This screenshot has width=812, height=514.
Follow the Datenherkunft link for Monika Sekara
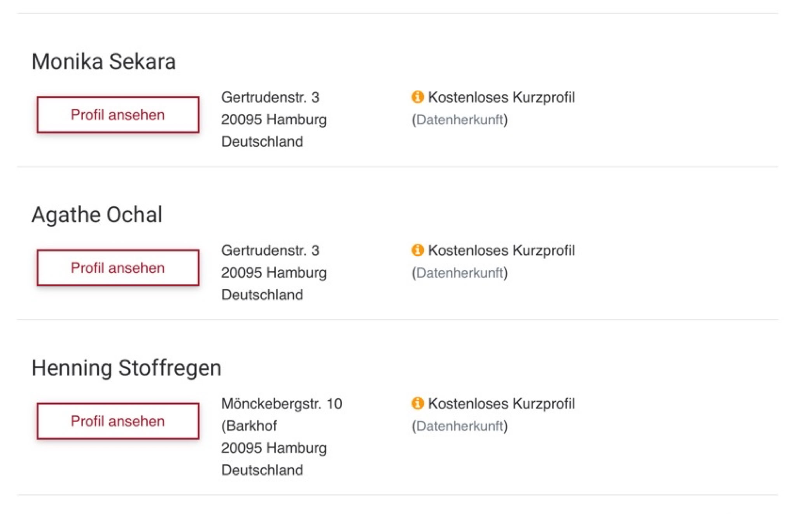[460, 120]
